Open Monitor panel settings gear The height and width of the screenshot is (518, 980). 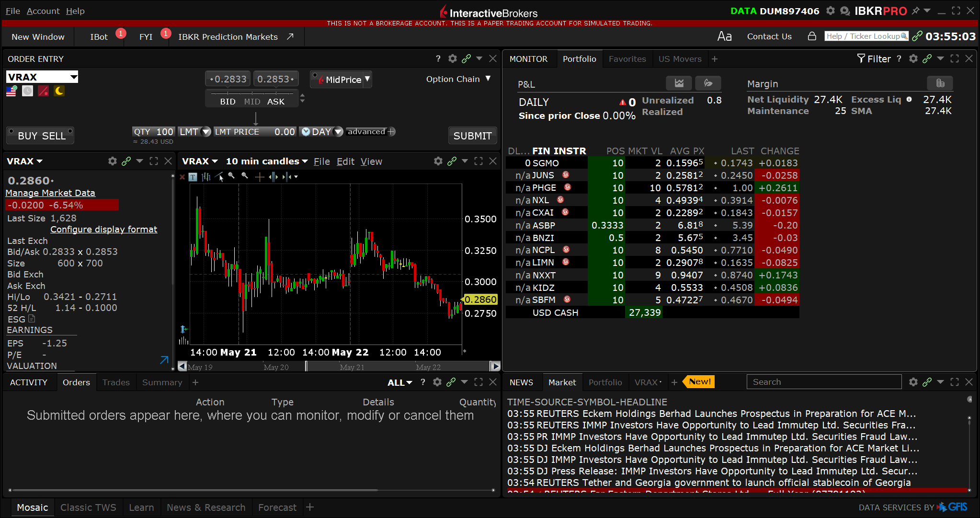[913, 58]
